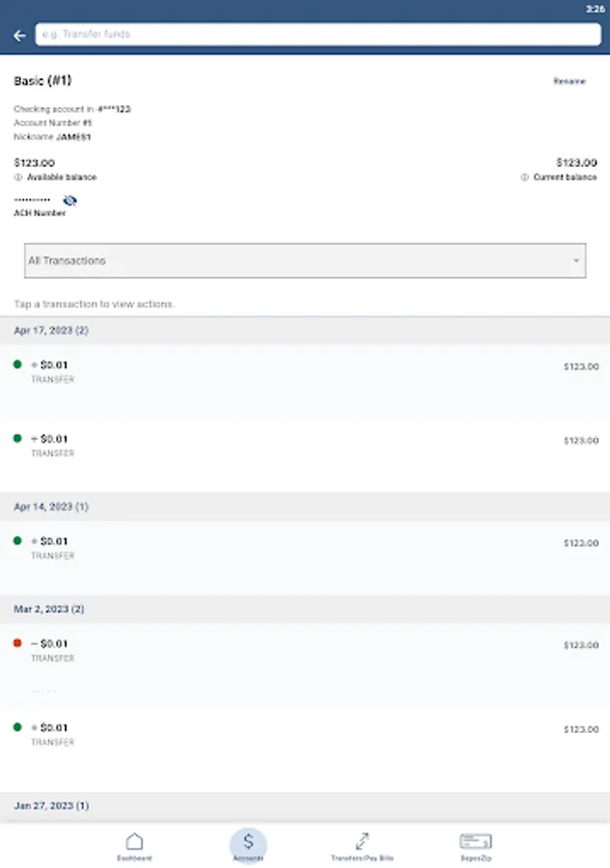Go to Transfers/Pay Bills tab label
Screen dimensions: 610x868
(x=362, y=857)
